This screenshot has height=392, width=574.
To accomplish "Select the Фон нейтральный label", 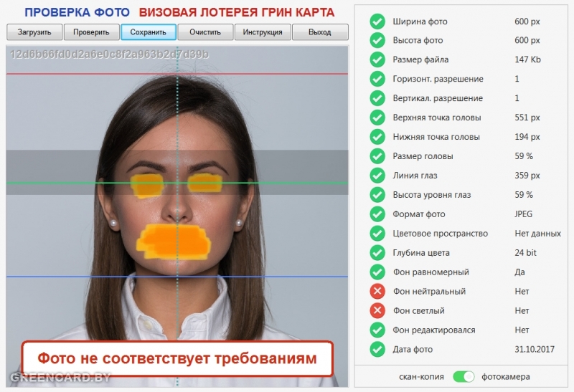I will [x=429, y=292].
